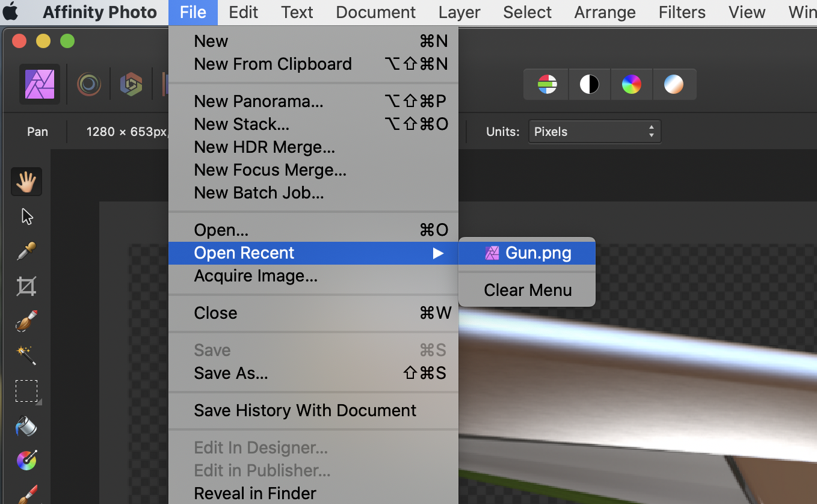
Task: Click the green zoom window button
Action: point(67,41)
